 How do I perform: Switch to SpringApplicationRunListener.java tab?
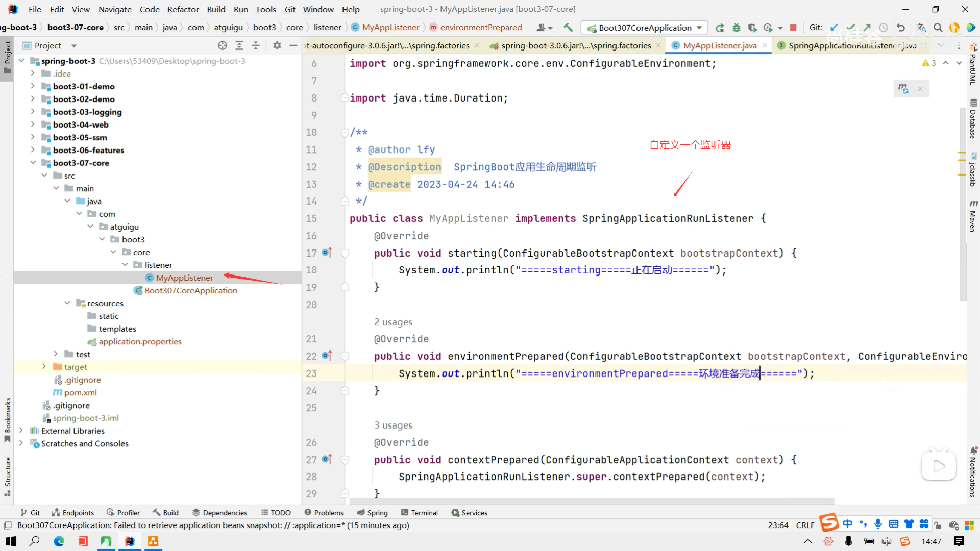(847, 45)
